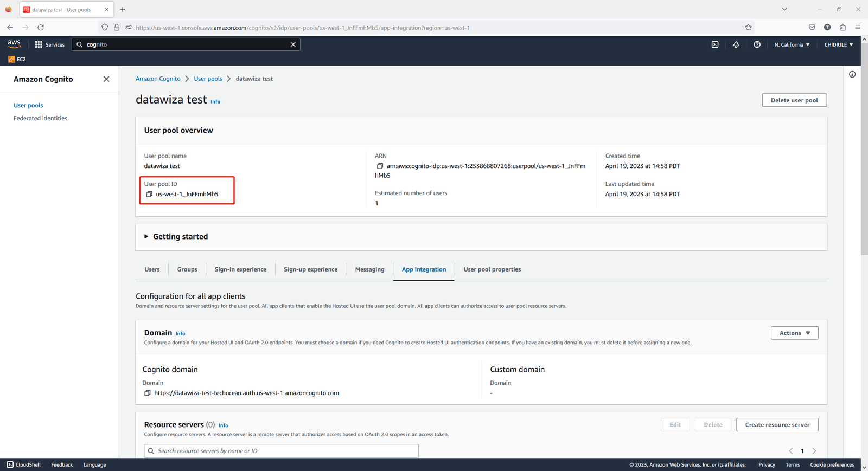Open the CHIDIULE account dropdown

[x=839, y=44]
